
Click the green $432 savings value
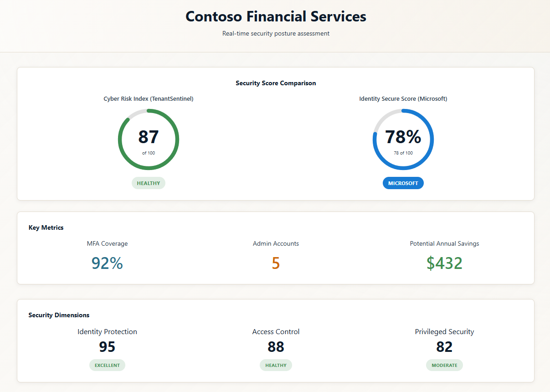tap(444, 263)
